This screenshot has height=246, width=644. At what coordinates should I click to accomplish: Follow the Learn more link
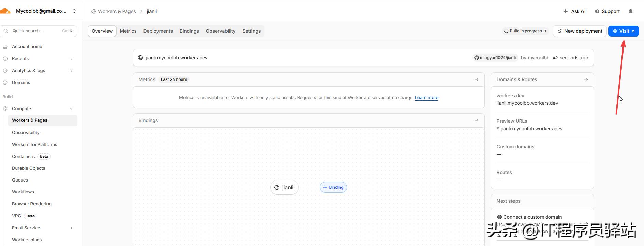pyautogui.click(x=426, y=98)
